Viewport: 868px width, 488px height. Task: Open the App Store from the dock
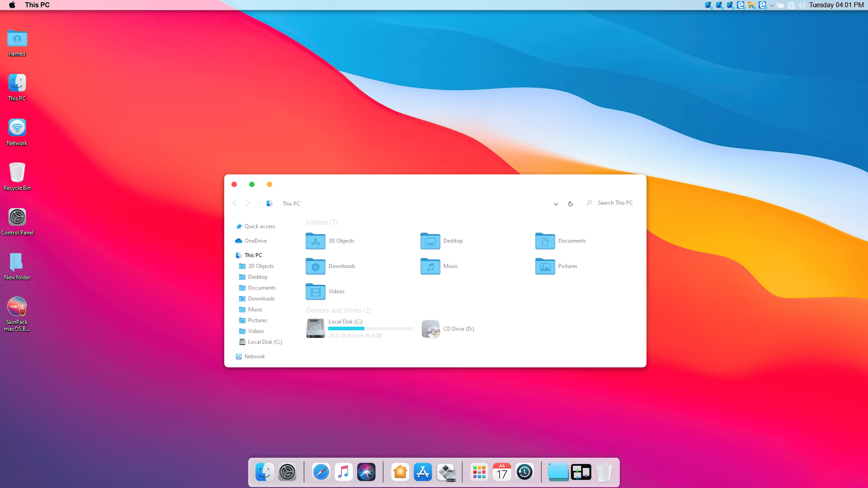click(423, 472)
